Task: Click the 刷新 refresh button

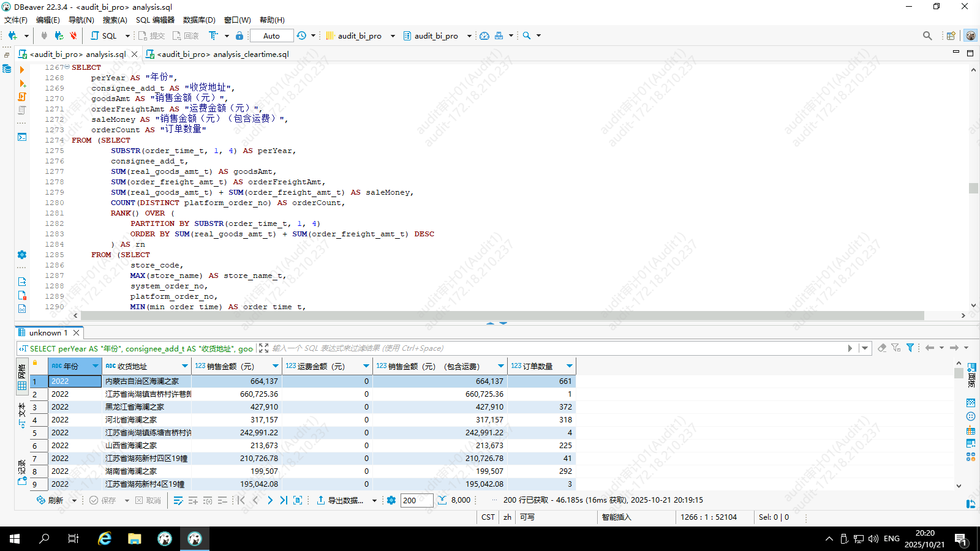Action: coord(50,500)
